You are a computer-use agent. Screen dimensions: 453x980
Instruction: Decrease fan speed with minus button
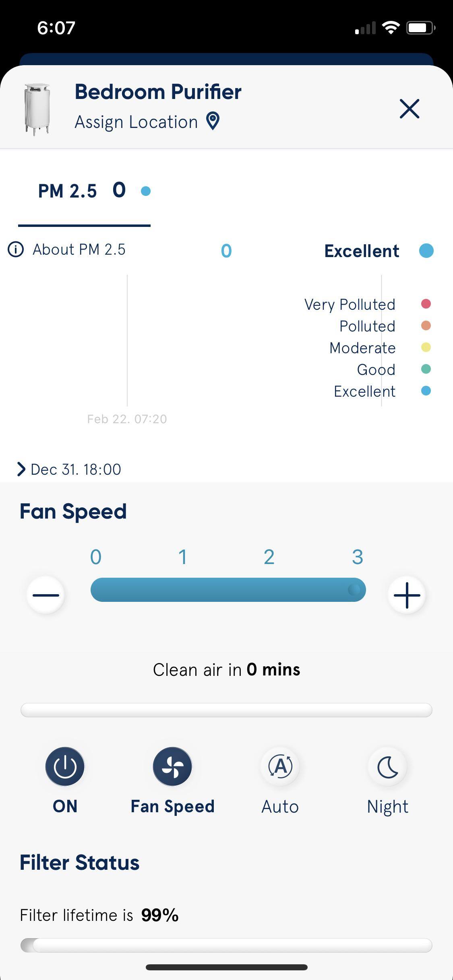pos(46,595)
